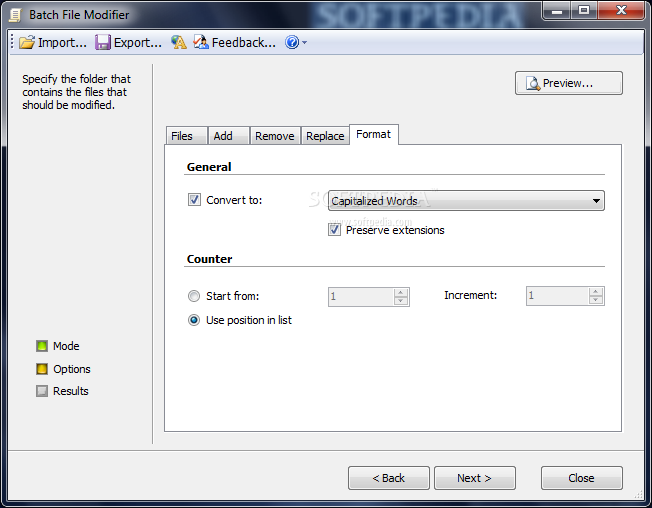Viewport: 652px width, 508px height.
Task: Increase the Start from spinner value
Action: [x=400, y=292]
